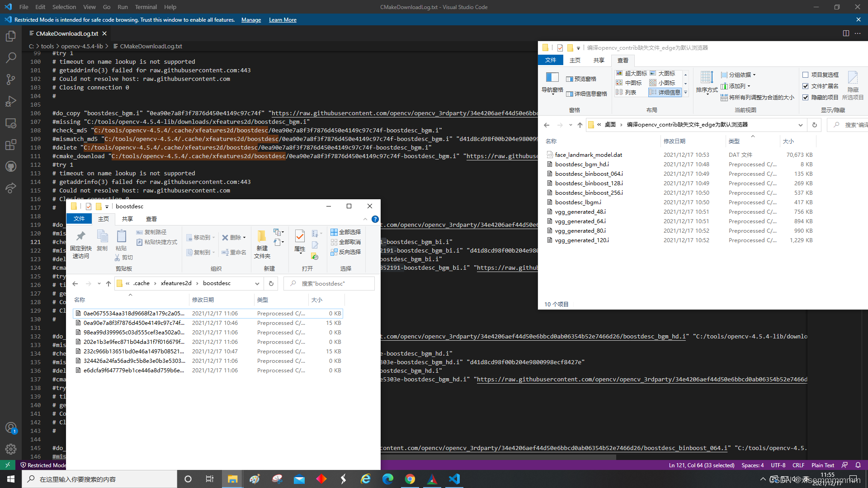Click the Copy icon in the boostdesc ribbon
Image resolution: width=868 pixels, height=488 pixels.
click(x=102, y=240)
